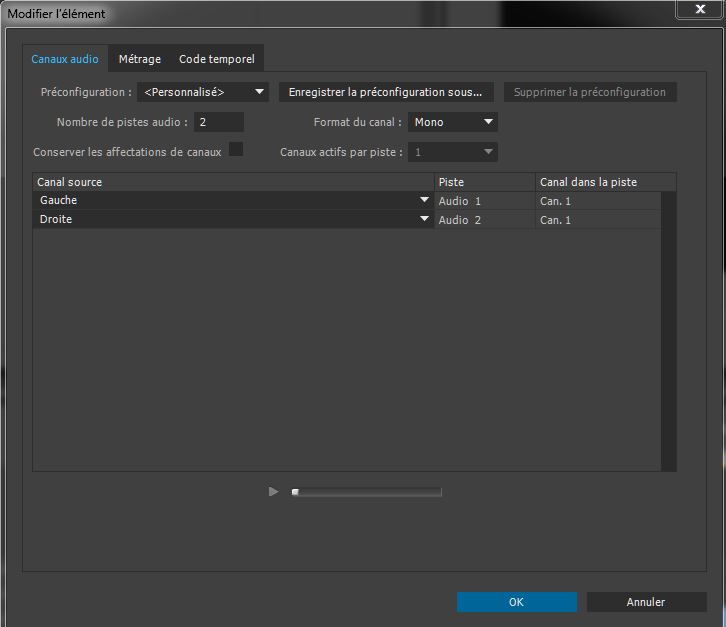
Task: Click the audio preview progress slider
Action: pyautogui.click(x=366, y=492)
